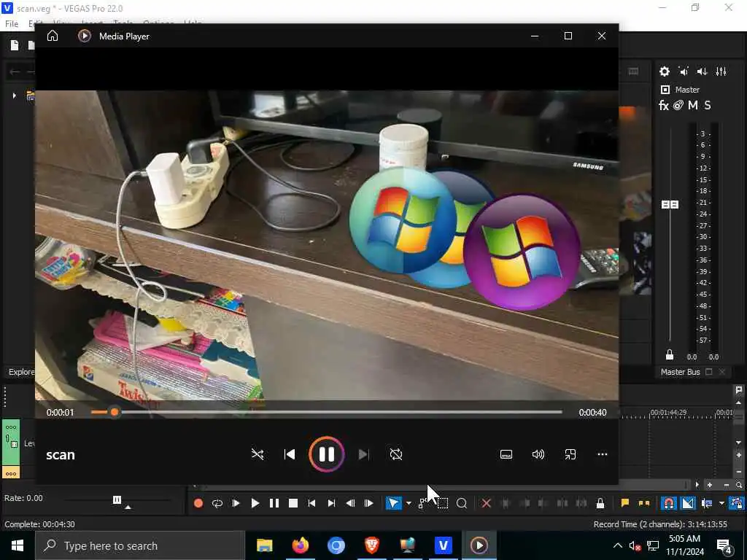Screen dimensions: 747x560
Task: Switch to VEGAS Pro taskbar icon
Action: [443, 545]
